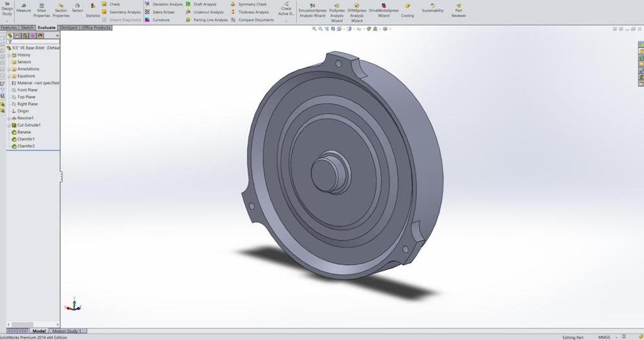Expand the Cut-Extrude1 feature node

pos(9,125)
